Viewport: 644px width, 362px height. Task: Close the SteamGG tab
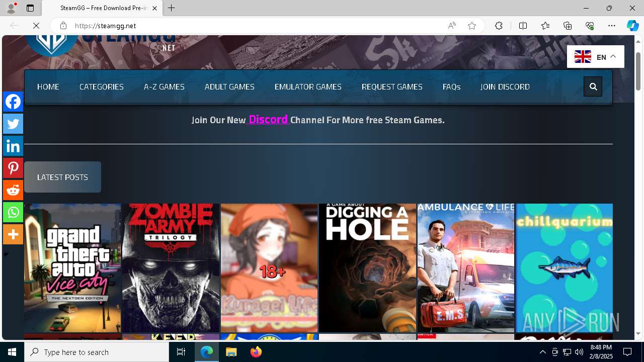pyautogui.click(x=154, y=8)
